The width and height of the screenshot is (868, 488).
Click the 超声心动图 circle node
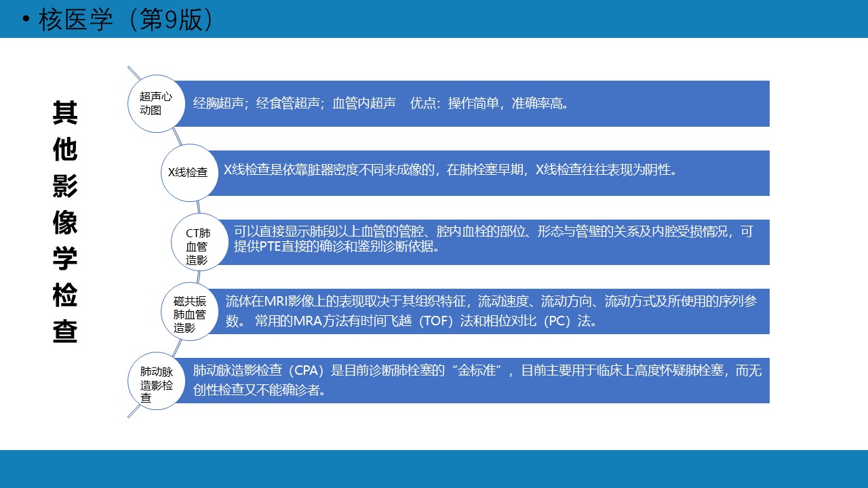pyautogui.click(x=156, y=103)
